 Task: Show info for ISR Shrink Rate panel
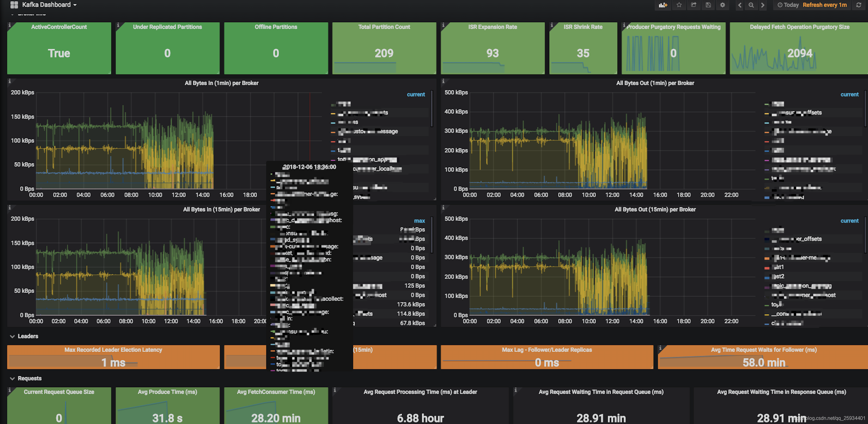551,25
